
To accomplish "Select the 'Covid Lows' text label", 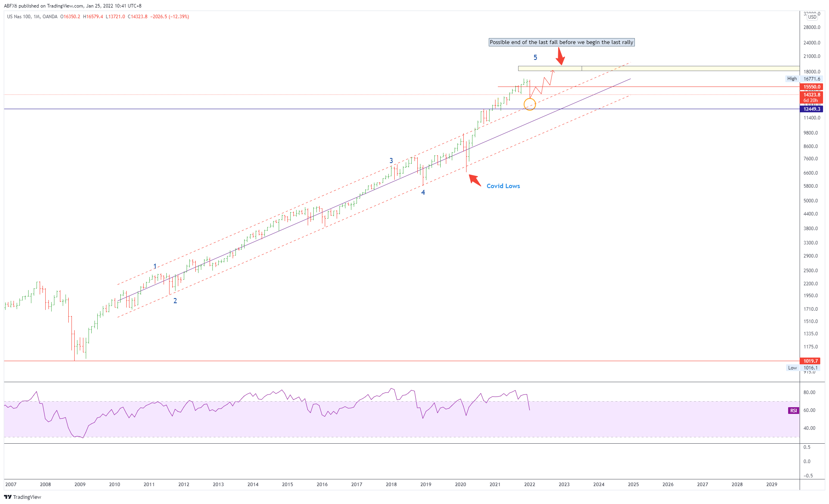I will pyautogui.click(x=503, y=186).
